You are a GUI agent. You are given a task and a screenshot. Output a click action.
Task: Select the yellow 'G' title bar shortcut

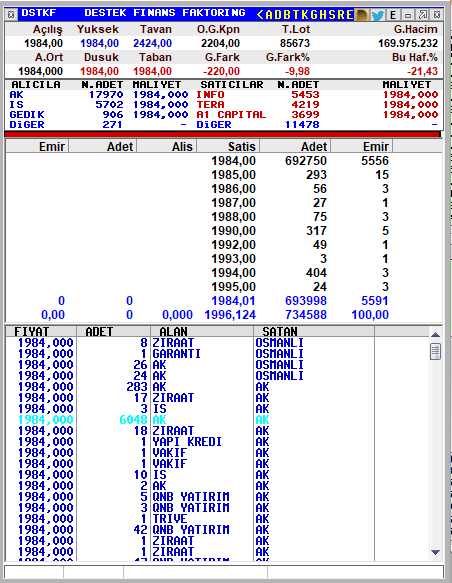point(314,15)
